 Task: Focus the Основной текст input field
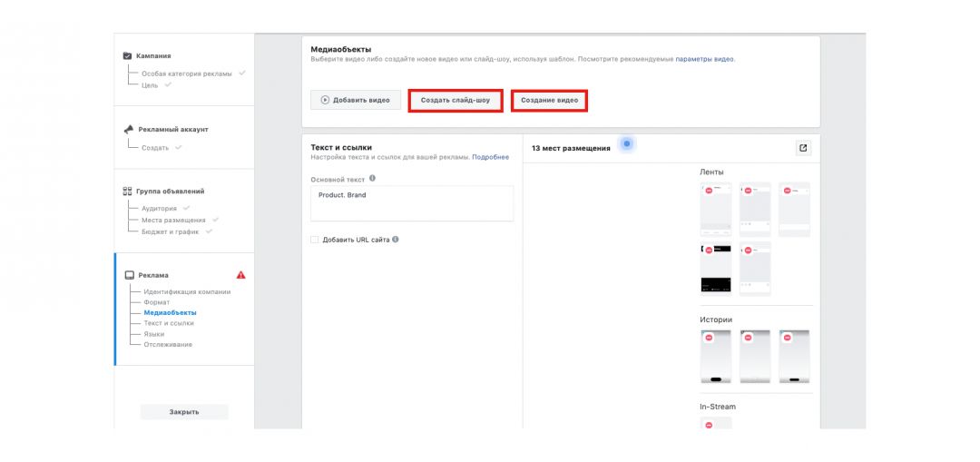412,203
